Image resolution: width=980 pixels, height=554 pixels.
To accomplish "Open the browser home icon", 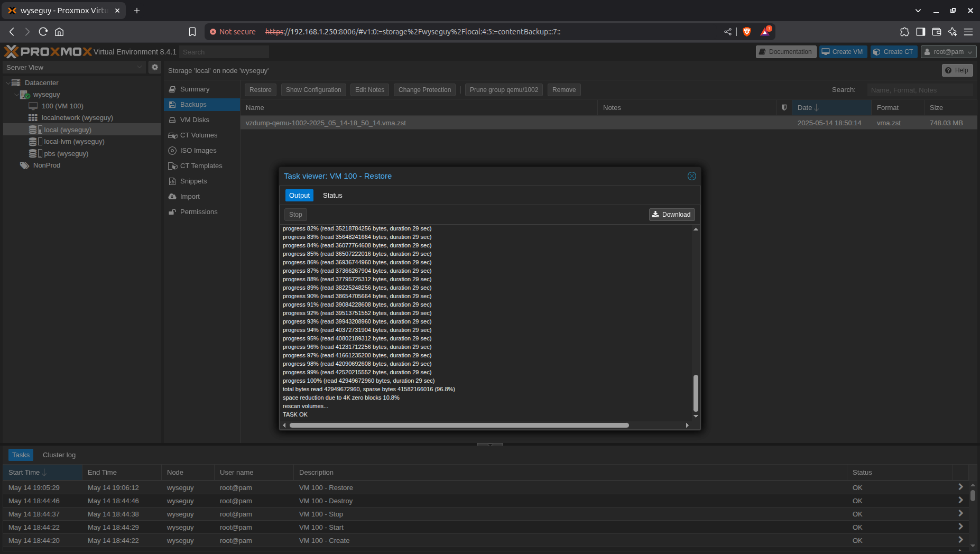I will click(x=59, y=32).
